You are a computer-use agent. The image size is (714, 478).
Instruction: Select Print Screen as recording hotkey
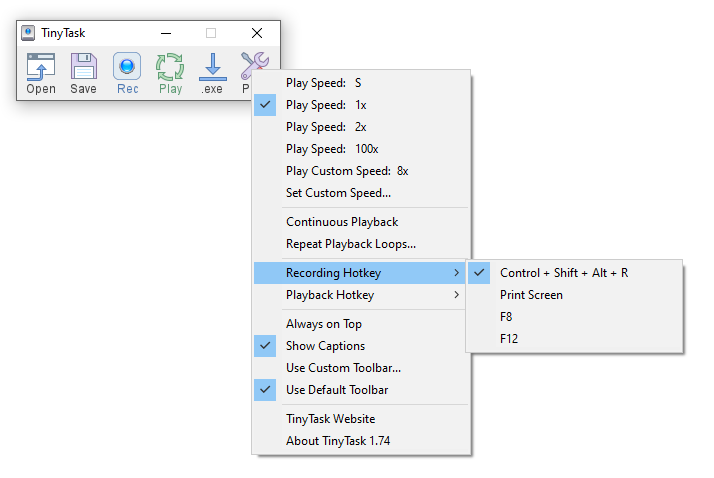(x=575, y=295)
